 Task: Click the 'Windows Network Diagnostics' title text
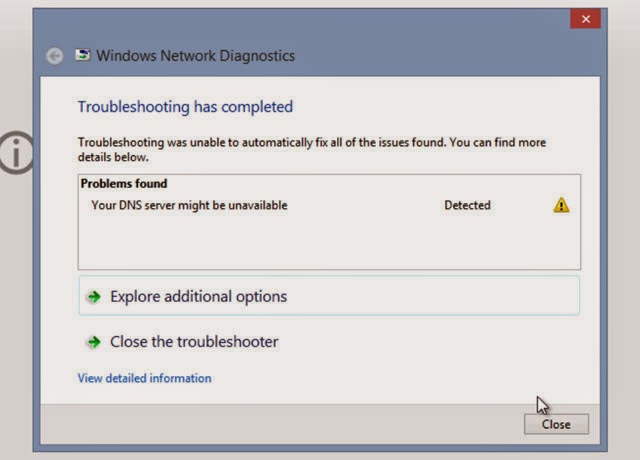coord(196,56)
